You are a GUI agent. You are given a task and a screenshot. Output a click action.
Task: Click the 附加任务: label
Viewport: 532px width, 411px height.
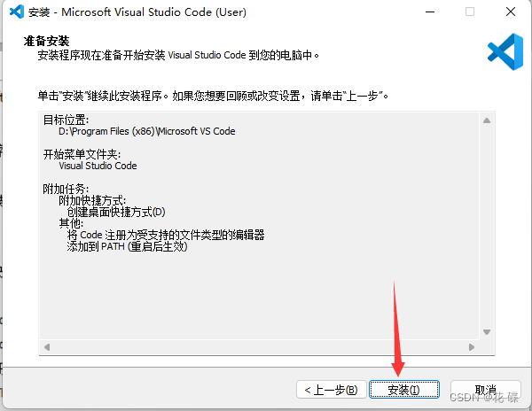[66, 189]
